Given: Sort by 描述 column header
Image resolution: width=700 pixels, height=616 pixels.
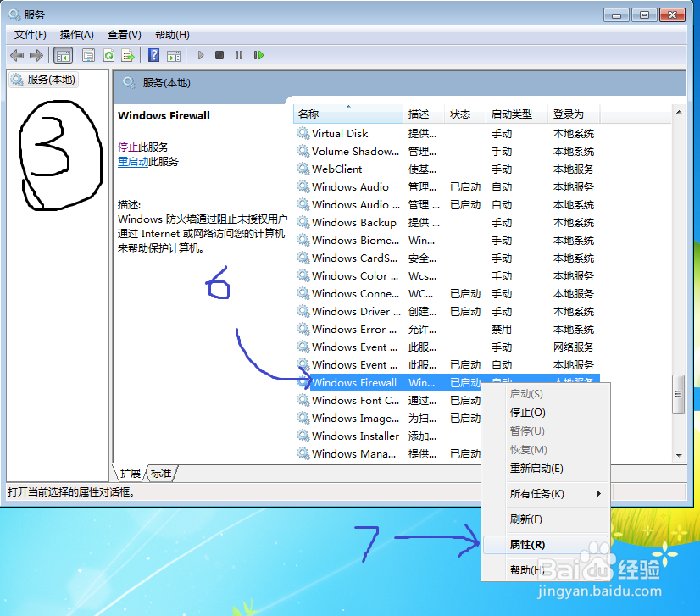Looking at the screenshot, I should click(424, 114).
